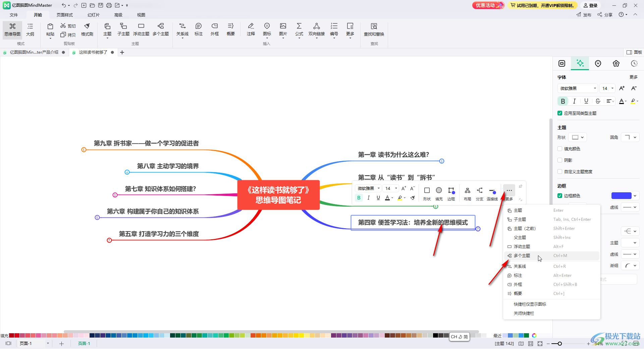
Task: Enable Custom Topic Width checkbox
Action: [560, 171]
